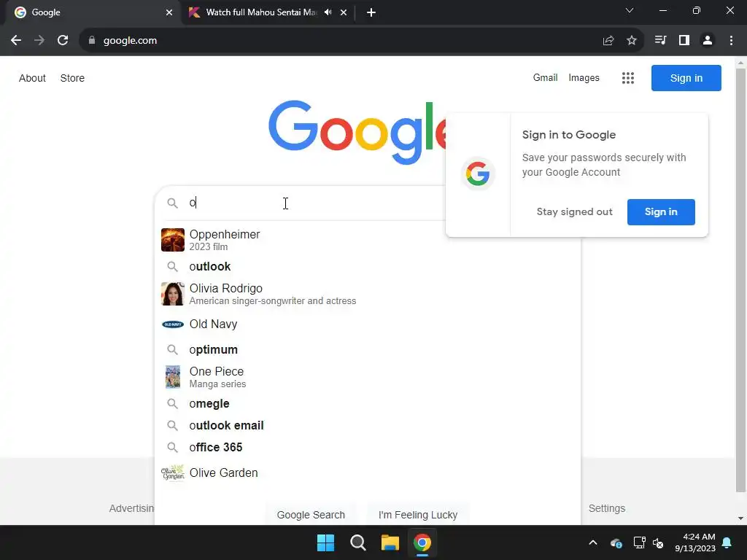Select the omegle suggestion
The width and height of the screenshot is (747, 560).
tap(368, 404)
